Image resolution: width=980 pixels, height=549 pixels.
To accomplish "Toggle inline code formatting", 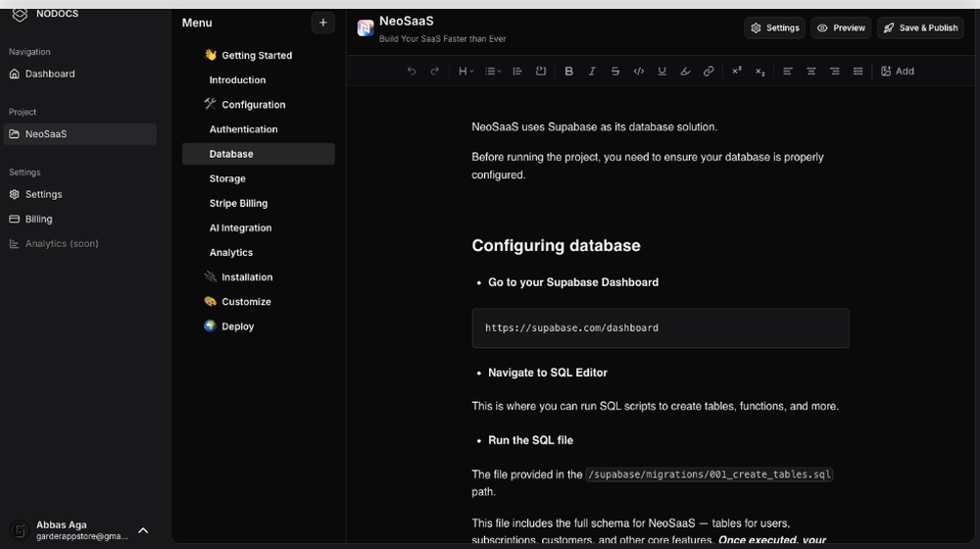I will pos(639,72).
